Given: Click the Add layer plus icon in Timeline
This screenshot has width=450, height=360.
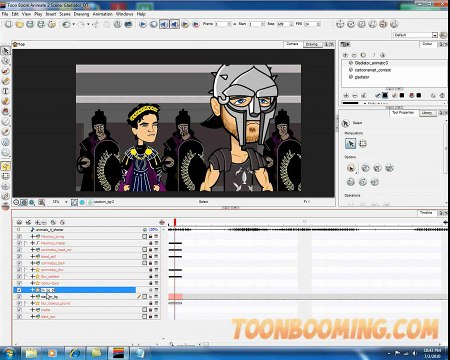Looking at the screenshot, I should coord(38,222).
